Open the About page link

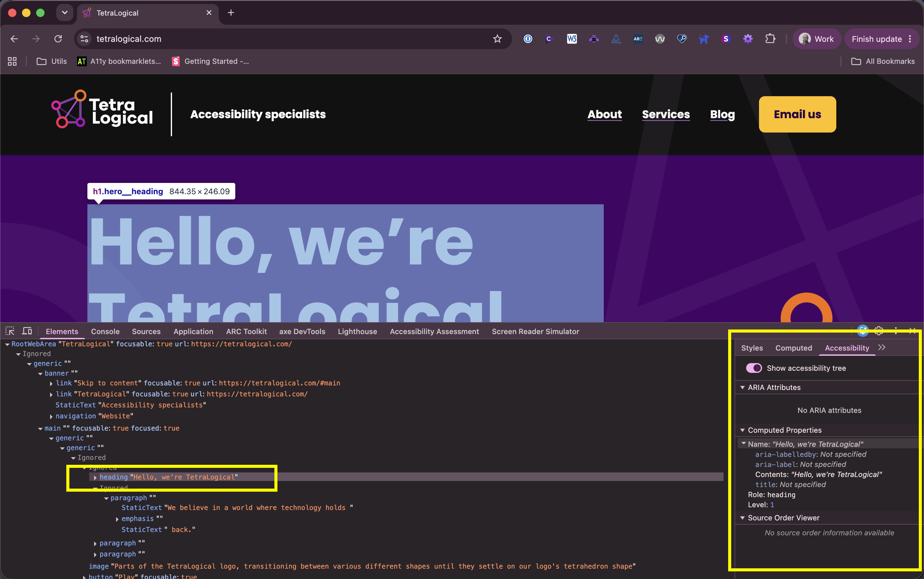[604, 114]
